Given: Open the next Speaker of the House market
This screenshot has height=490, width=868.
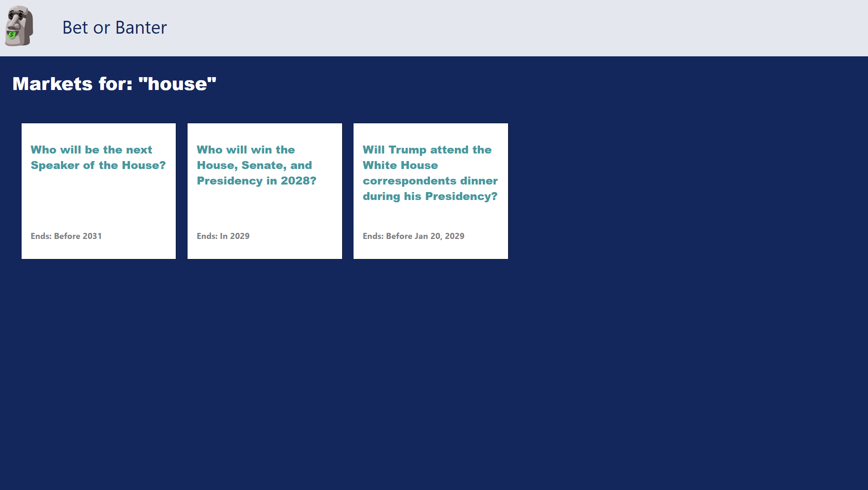Looking at the screenshot, I should coord(91,150).
